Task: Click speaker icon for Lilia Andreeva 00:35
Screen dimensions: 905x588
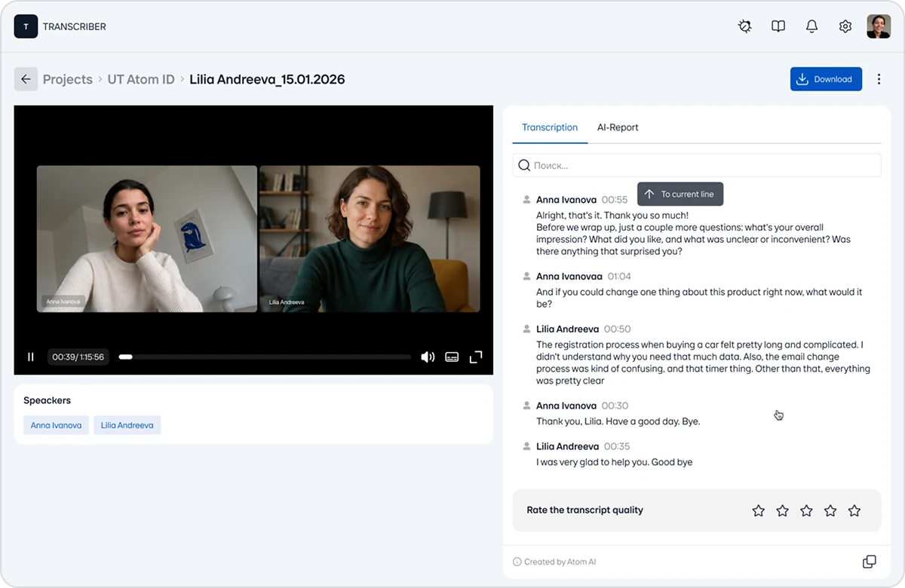Action: click(526, 446)
